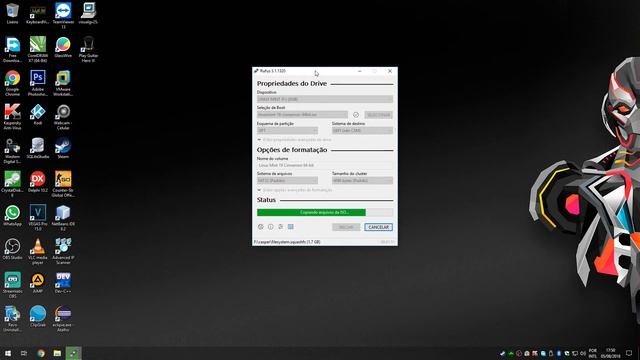The width and height of the screenshot is (640, 360).
Task: Open Chrome from the taskbar
Action: point(41,353)
